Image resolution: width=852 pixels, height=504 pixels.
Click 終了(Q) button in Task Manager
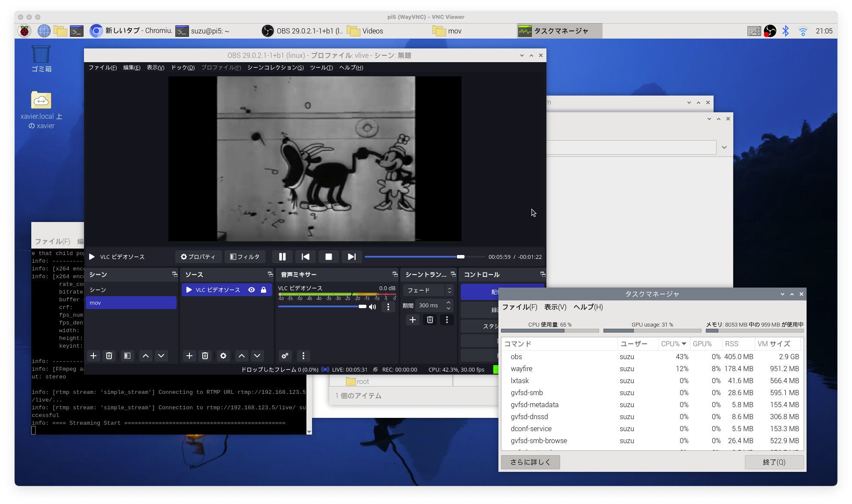point(774,462)
